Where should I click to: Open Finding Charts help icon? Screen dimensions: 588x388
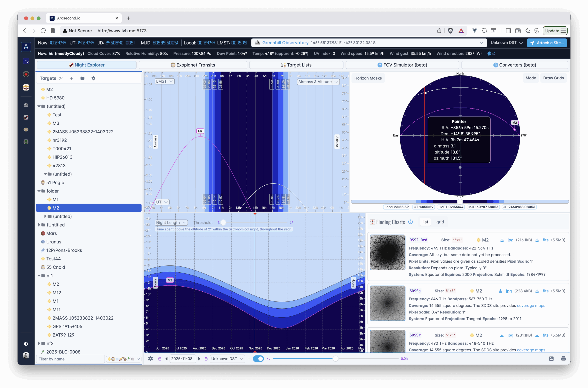tap(410, 222)
